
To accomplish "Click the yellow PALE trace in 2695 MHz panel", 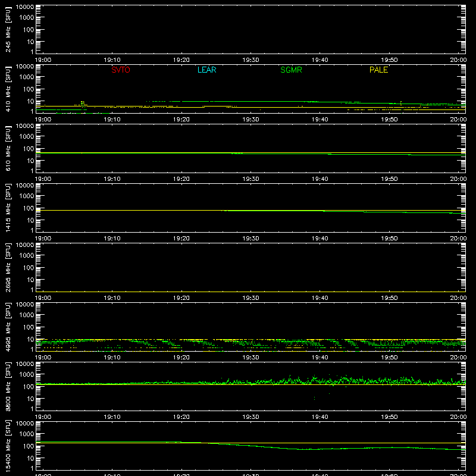I will coord(250,292).
